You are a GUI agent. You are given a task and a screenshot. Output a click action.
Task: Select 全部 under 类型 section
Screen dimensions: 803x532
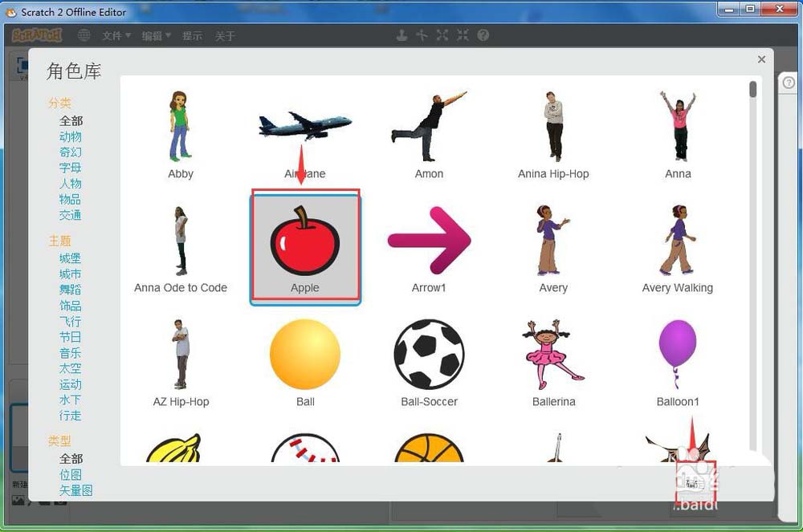(71, 458)
